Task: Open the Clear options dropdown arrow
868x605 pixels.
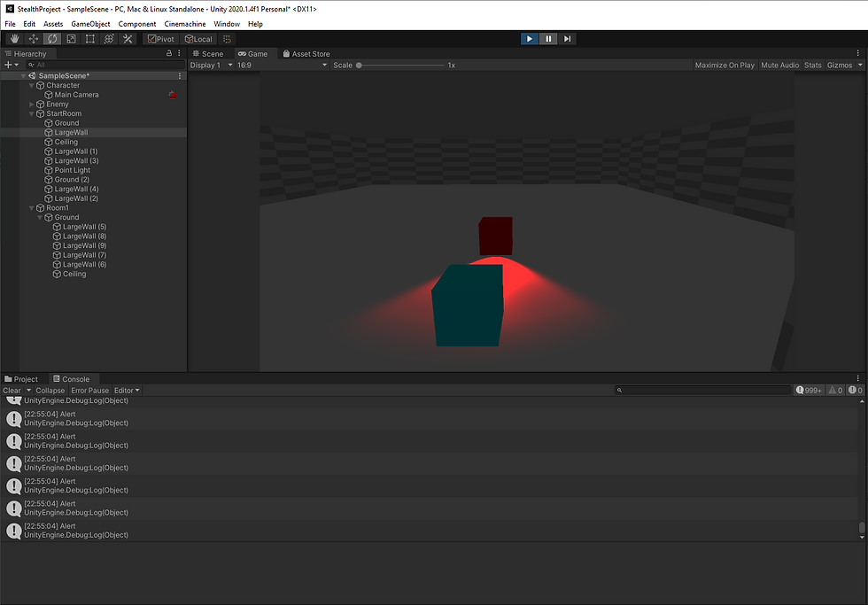Action: pyautogui.click(x=28, y=391)
